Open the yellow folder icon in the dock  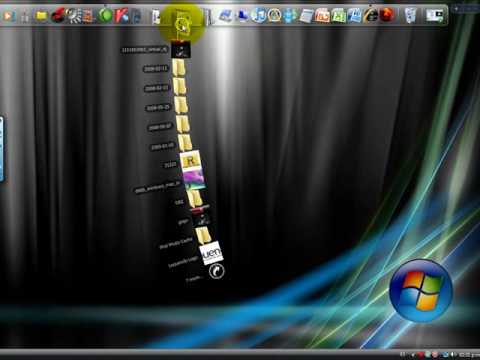pyautogui.click(x=41, y=16)
